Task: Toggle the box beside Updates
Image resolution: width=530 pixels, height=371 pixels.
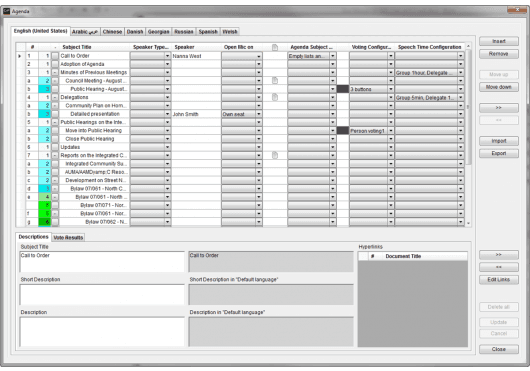Action: [55, 147]
